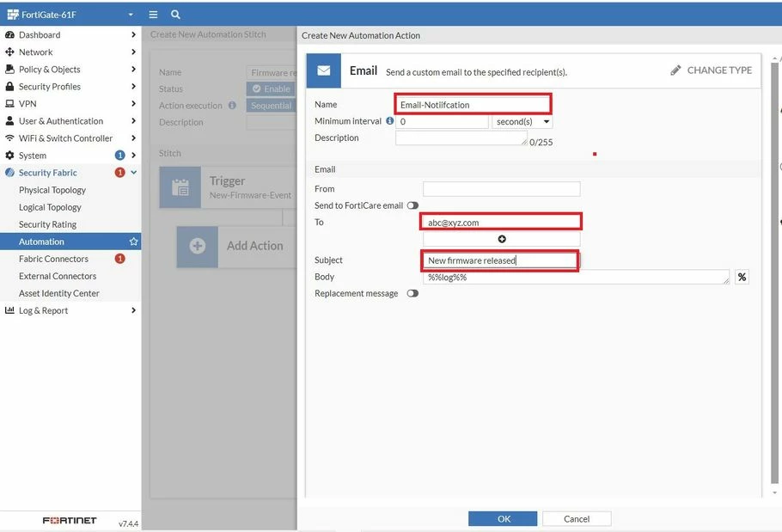The image size is (782, 532).
Task: Toggle the Replacement message switch
Action: [412, 293]
